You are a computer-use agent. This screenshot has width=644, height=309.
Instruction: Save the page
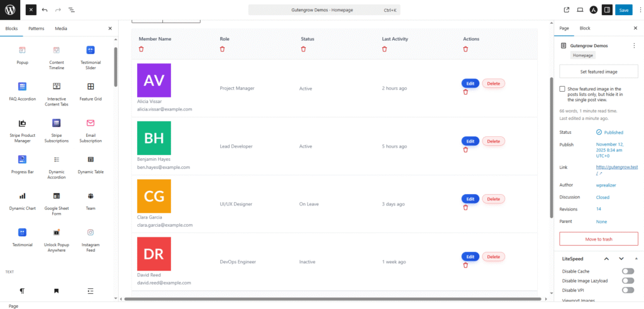coord(623,10)
